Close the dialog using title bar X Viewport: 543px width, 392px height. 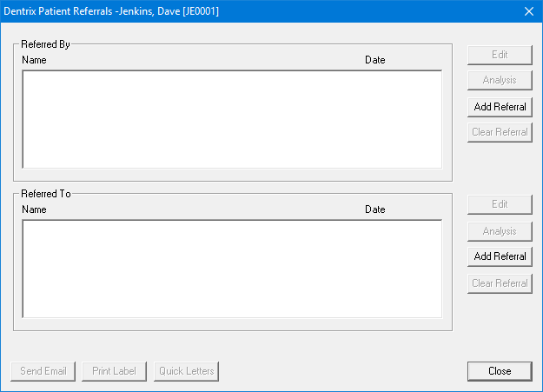click(x=528, y=11)
